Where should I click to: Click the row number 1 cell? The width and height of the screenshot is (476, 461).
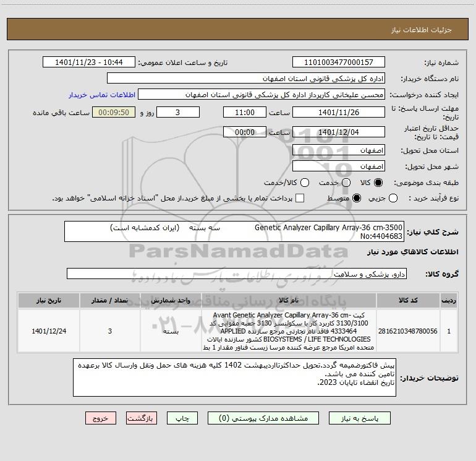point(449,331)
